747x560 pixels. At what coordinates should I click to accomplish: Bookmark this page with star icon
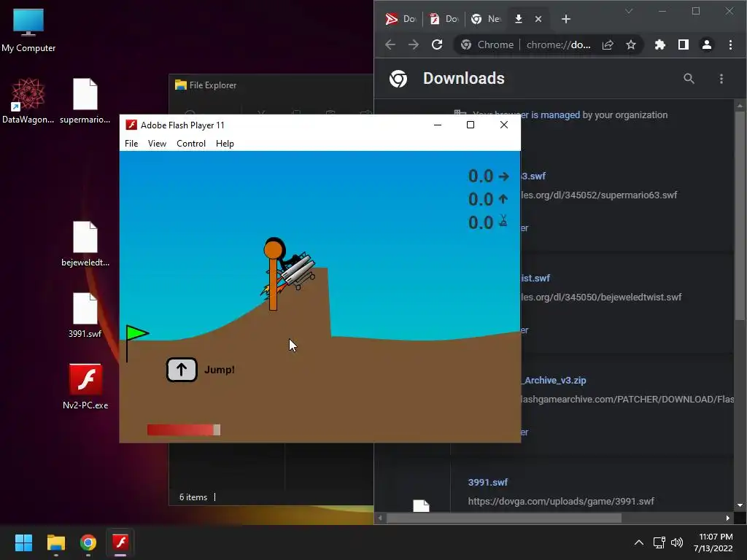tap(631, 44)
